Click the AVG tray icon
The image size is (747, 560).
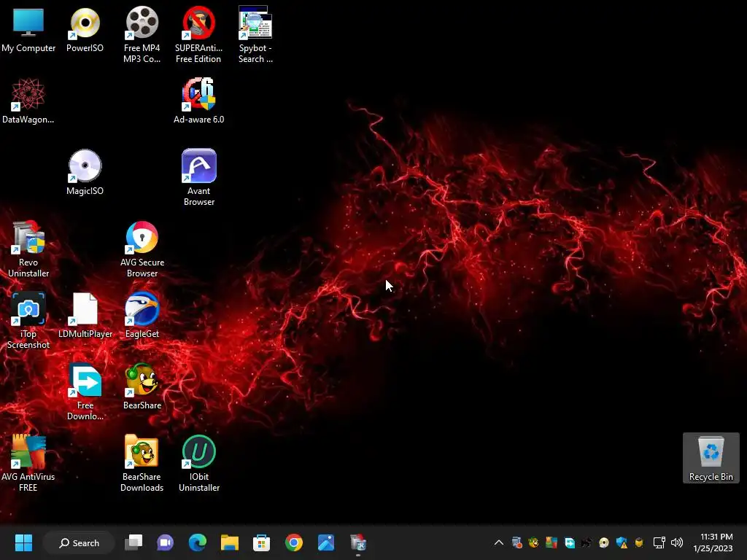pyautogui.click(x=551, y=542)
